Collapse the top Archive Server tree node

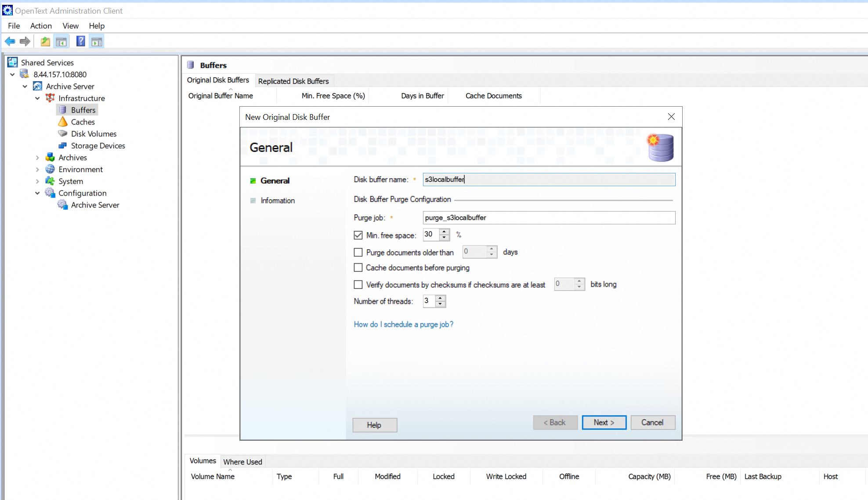pos(25,86)
